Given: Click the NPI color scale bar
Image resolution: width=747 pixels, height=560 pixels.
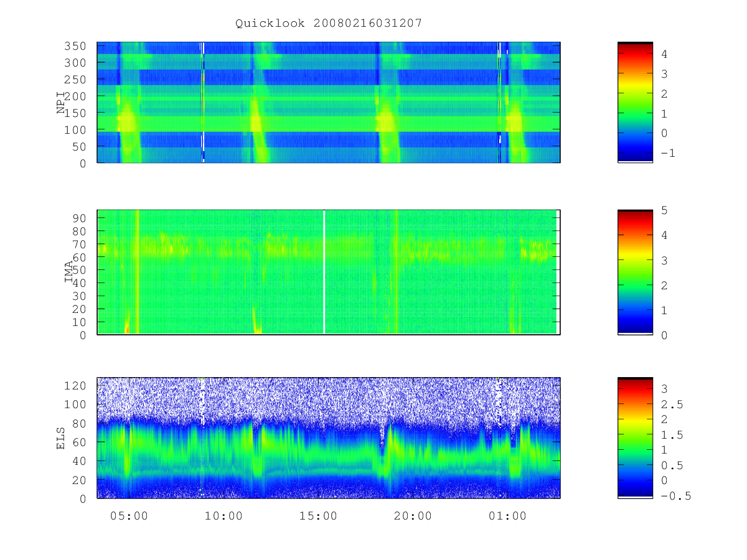Looking at the screenshot, I should (635, 103).
